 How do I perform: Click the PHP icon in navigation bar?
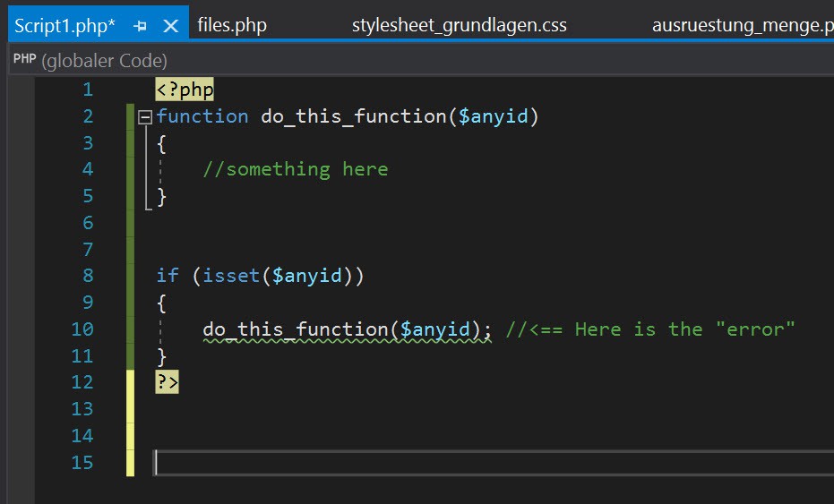[x=24, y=60]
